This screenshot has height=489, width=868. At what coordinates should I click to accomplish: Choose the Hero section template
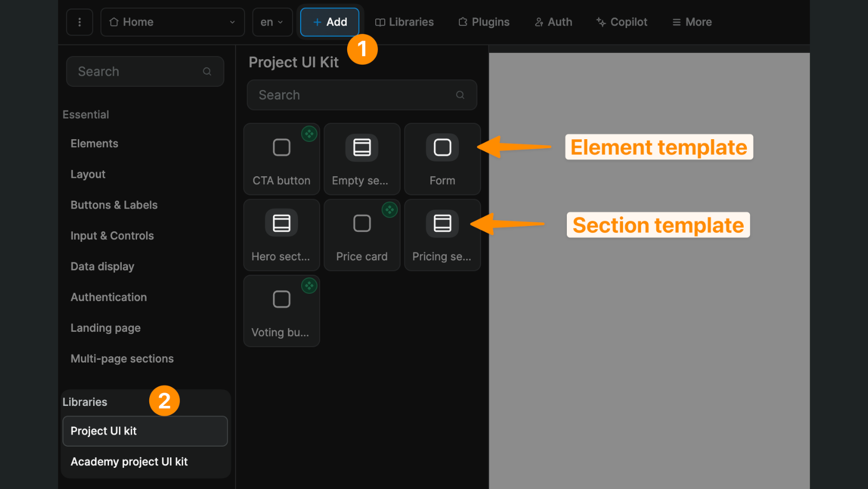click(x=281, y=234)
